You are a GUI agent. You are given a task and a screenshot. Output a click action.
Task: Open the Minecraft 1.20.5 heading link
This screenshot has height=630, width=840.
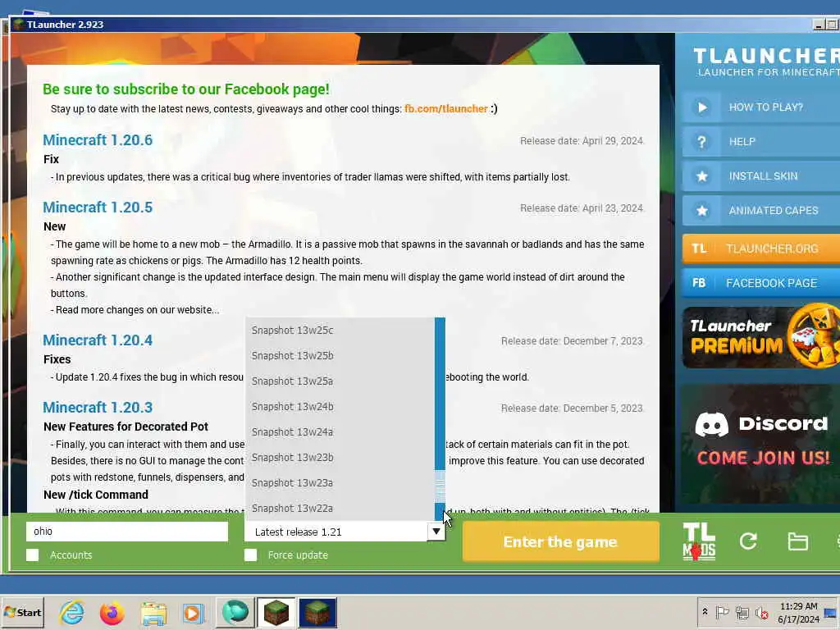98,208
